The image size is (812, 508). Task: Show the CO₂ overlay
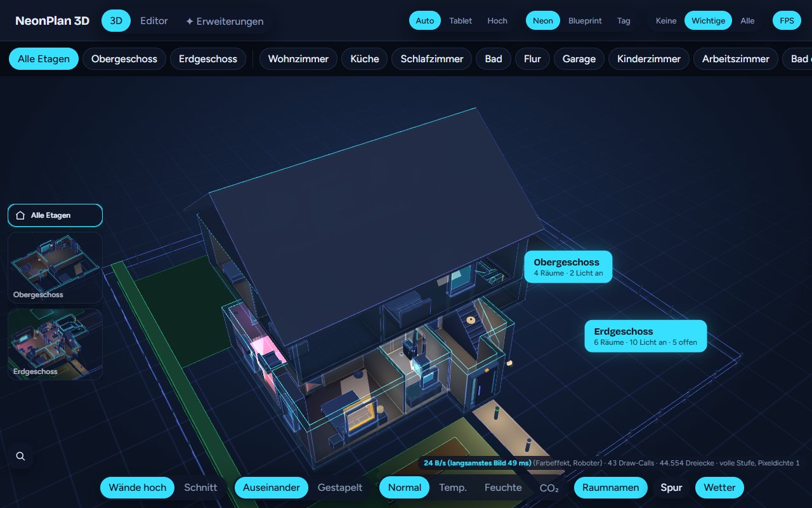point(549,488)
